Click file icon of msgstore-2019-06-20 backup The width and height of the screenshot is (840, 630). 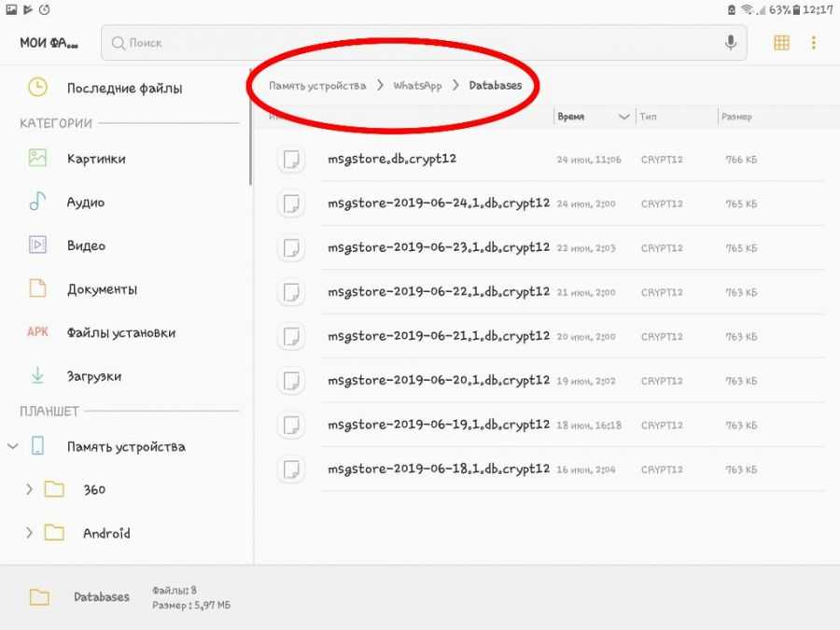tap(291, 381)
